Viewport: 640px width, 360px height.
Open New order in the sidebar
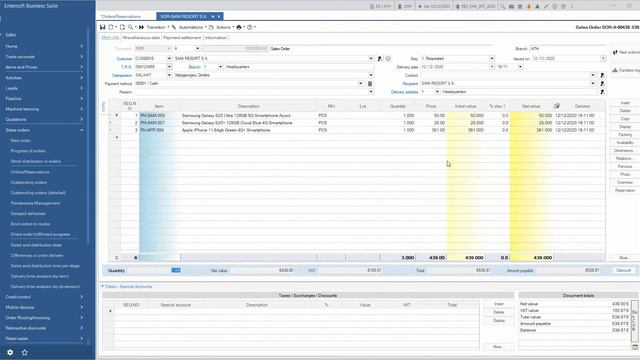(21, 141)
